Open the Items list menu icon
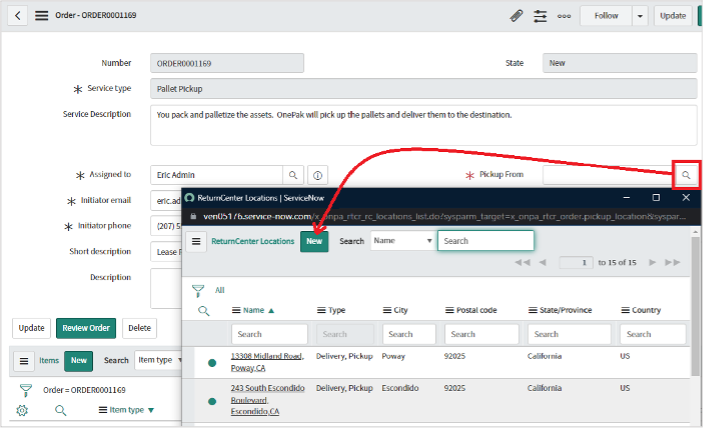 coord(24,361)
